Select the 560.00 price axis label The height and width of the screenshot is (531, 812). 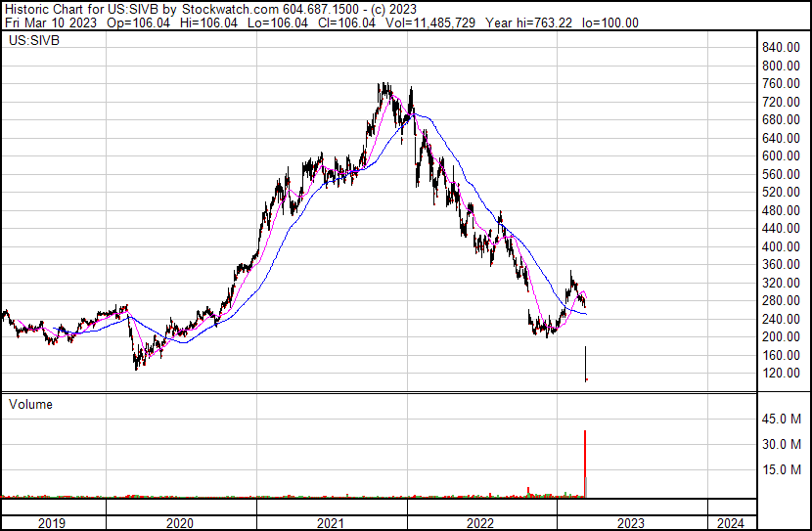(x=781, y=174)
